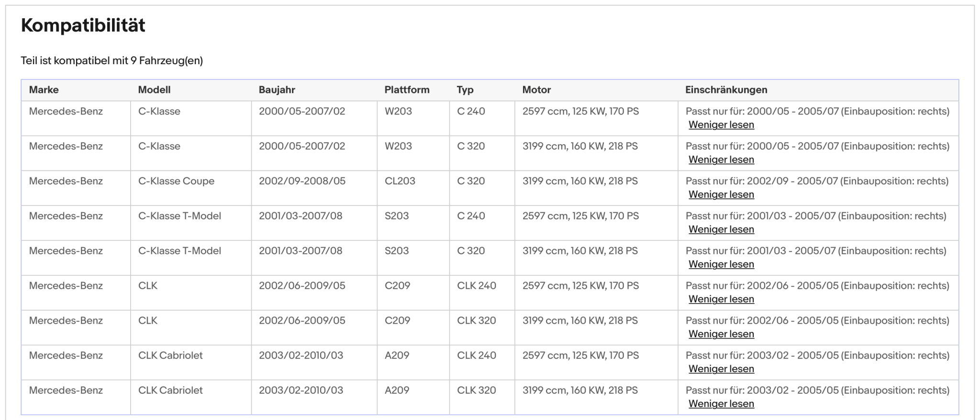Click 'Weniger lesen' in T-Model S203 C 320 row
This screenshot has width=980, height=420.
pos(721,264)
